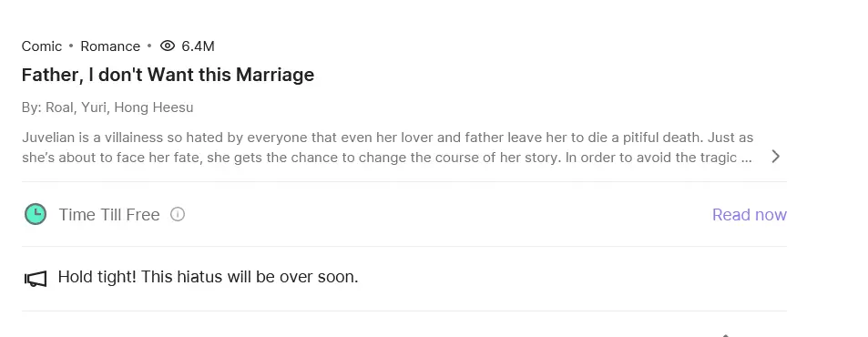
Task: Click the 6.4M view count
Action: coord(198,46)
